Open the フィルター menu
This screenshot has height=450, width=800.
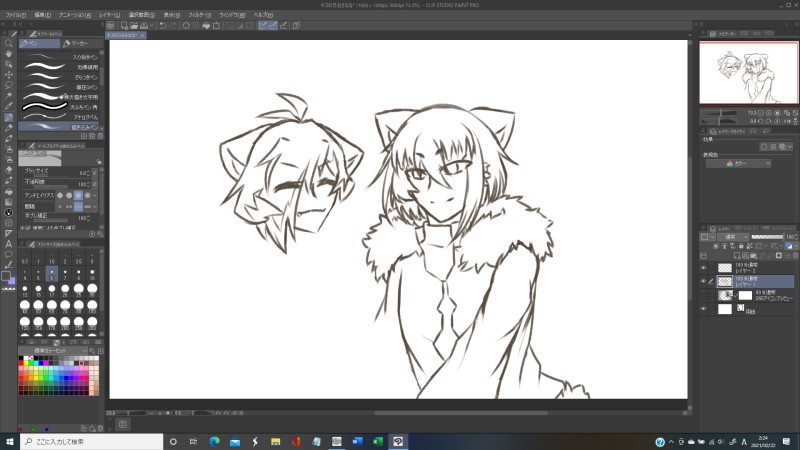tap(199, 15)
